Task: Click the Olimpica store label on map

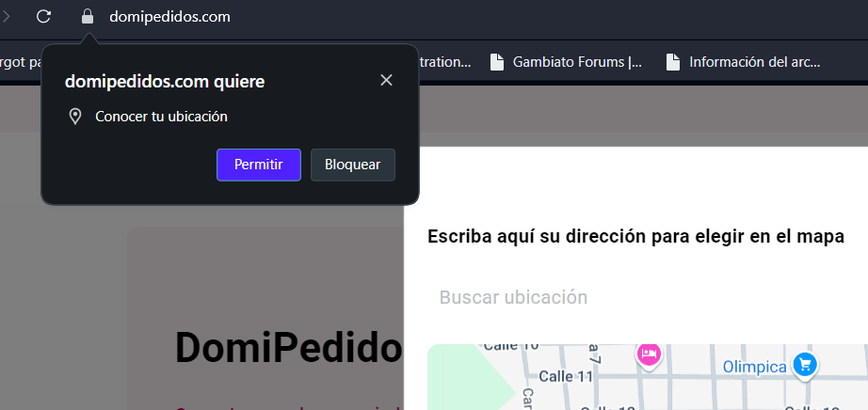Action: click(754, 366)
